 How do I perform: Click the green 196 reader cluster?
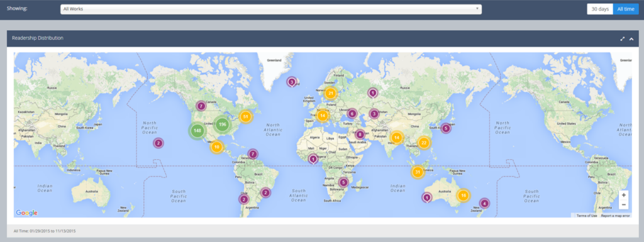point(223,124)
